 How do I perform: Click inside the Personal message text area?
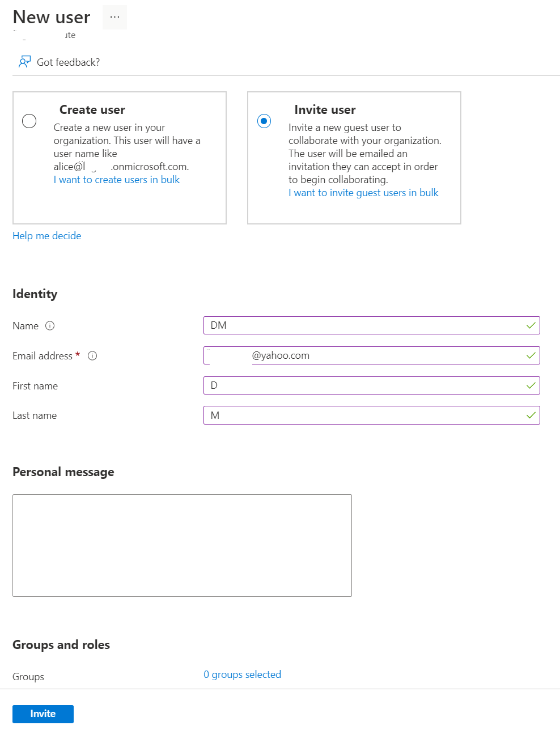click(x=182, y=545)
